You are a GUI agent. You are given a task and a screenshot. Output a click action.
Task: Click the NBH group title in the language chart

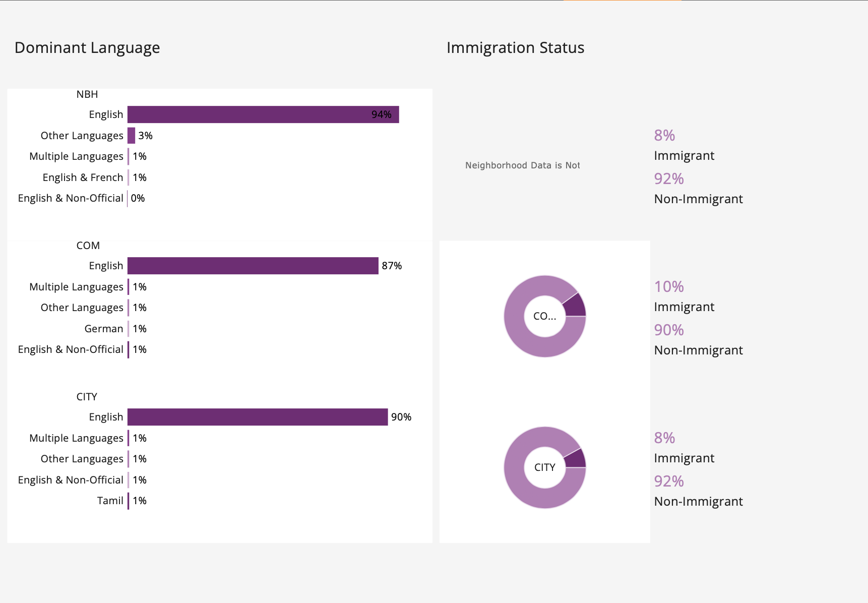point(87,94)
